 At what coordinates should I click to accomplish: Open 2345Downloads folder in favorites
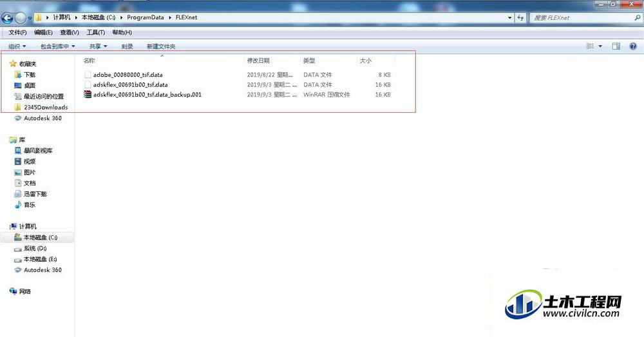point(46,107)
